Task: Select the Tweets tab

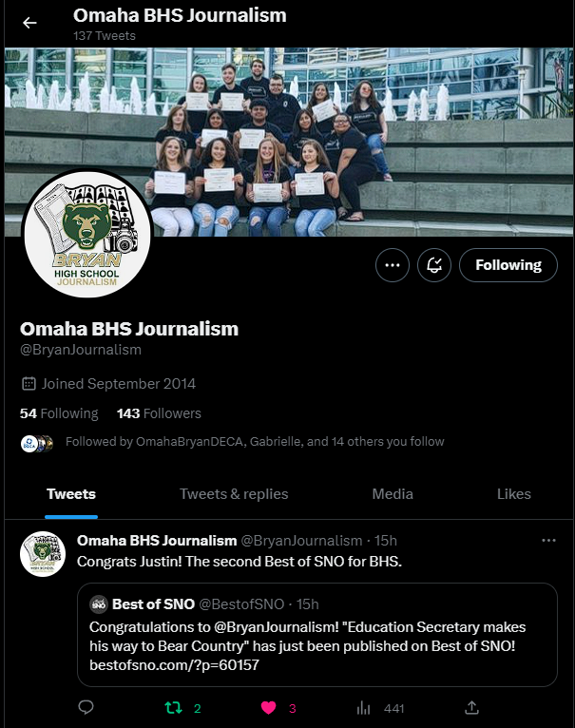Action: (71, 494)
